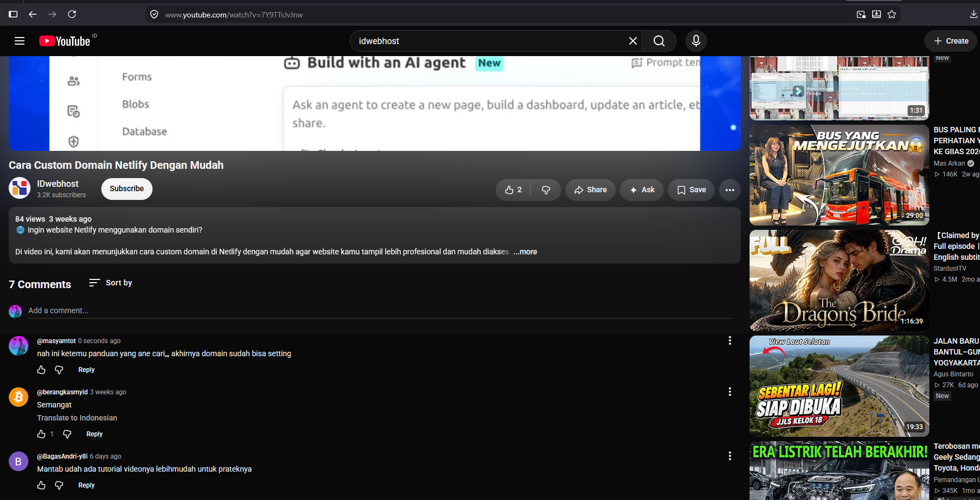The height and width of the screenshot is (500, 980).
Task: Dislike the video with the thumbs-down button
Action: pyautogui.click(x=546, y=190)
